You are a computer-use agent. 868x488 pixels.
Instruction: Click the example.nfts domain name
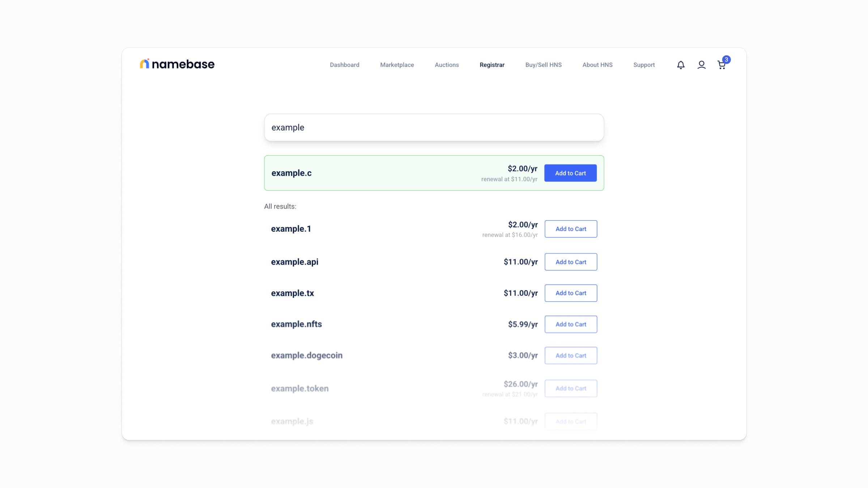click(296, 324)
